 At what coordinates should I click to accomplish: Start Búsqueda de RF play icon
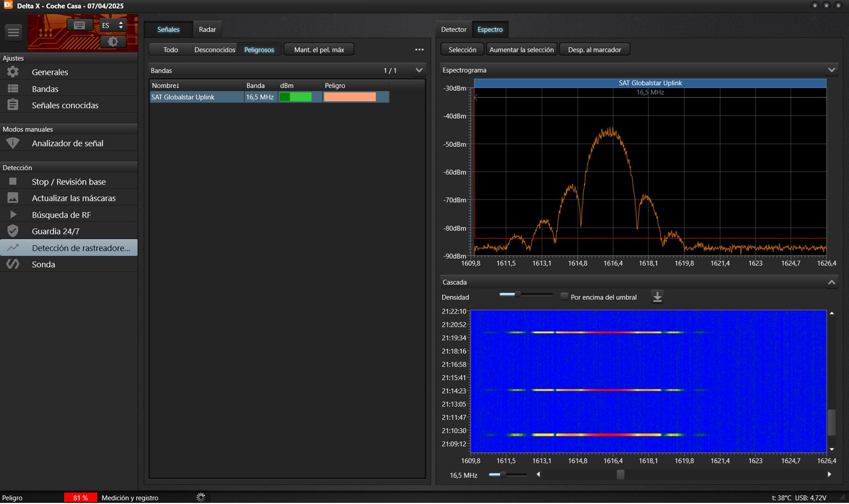click(x=13, y=214)
